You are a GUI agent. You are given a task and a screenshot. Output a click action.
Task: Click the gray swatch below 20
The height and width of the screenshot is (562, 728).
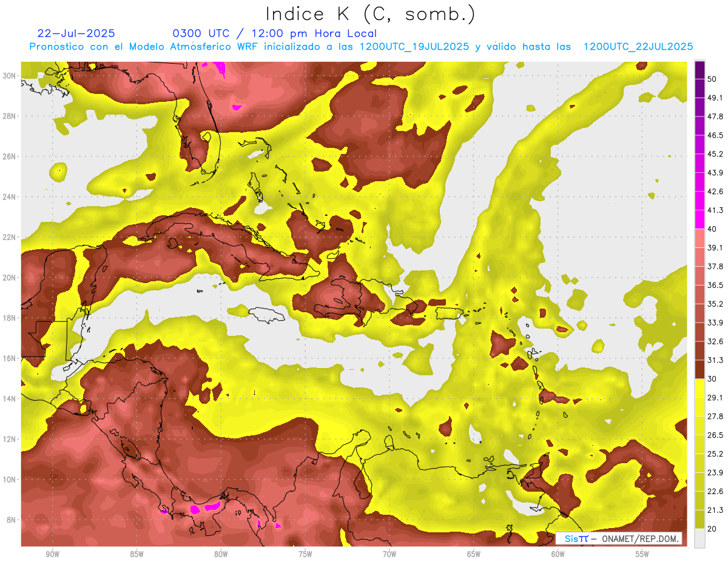pos(699,538)
